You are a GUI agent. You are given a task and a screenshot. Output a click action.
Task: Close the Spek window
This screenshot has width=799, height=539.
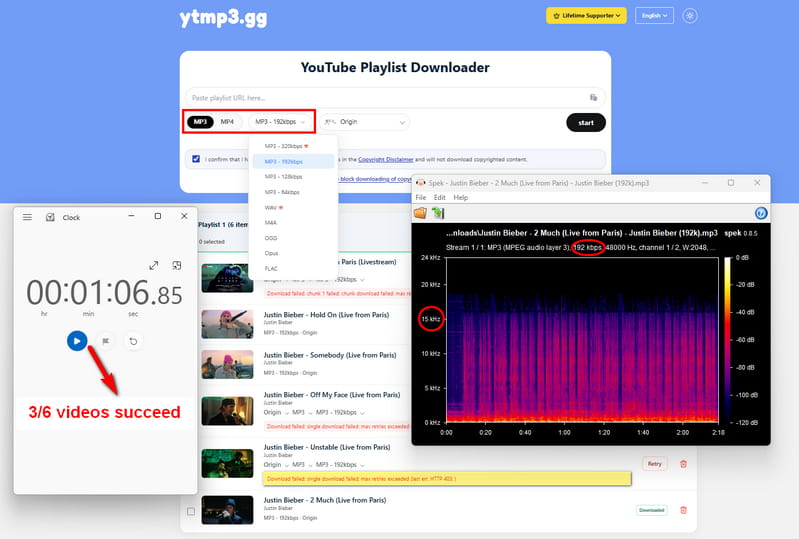point(757,182)
